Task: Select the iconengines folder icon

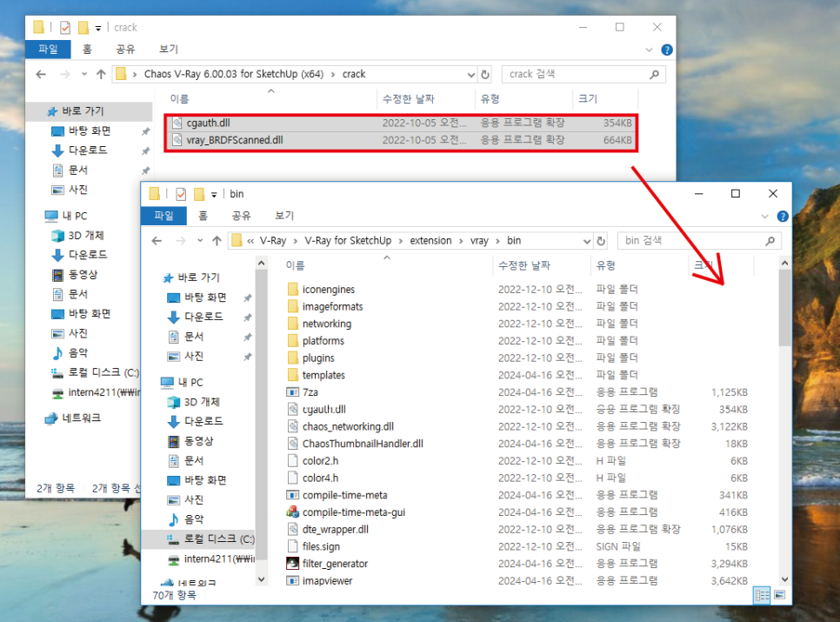Action: coord(292,290)
